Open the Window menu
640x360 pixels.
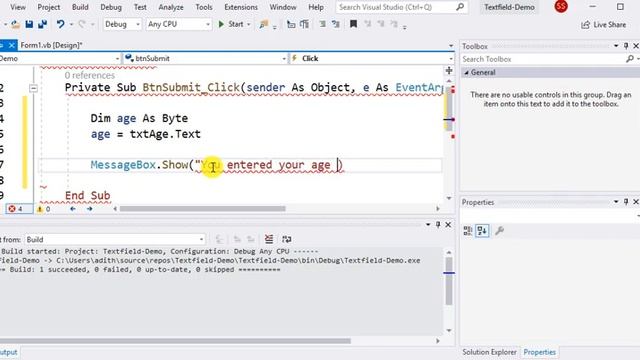click(x=282, y=7)
